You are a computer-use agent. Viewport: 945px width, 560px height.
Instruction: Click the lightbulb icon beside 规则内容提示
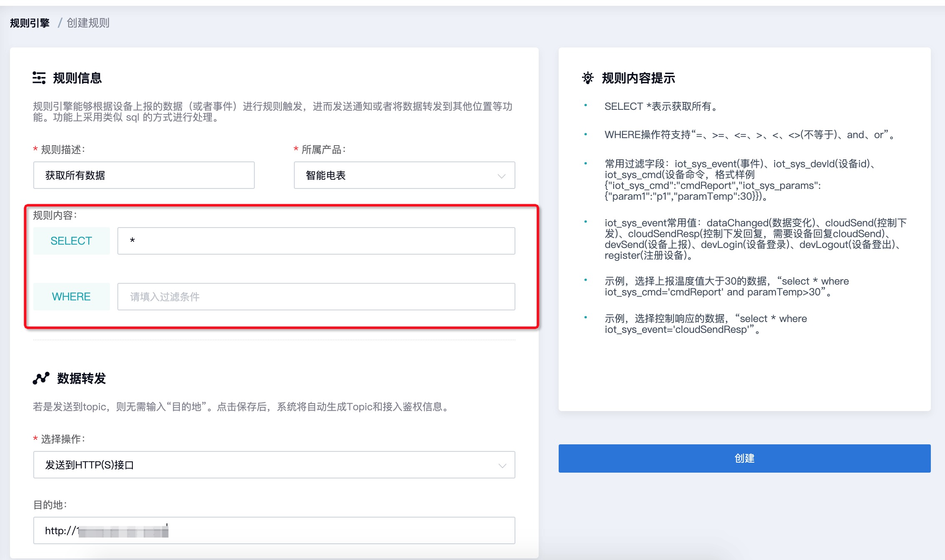(x=587, y=78)
